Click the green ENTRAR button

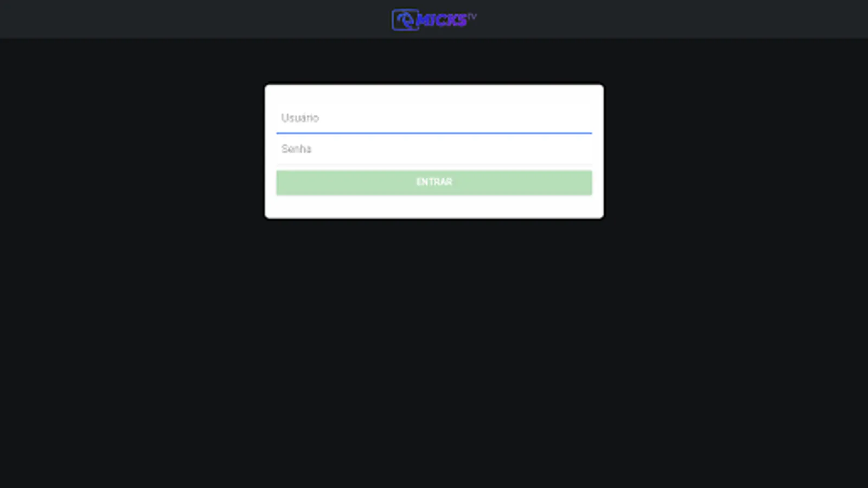click(x=434, y=182)
